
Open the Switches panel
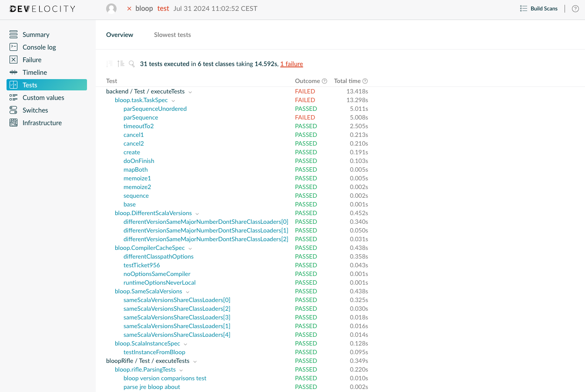(x=35, y=110)
